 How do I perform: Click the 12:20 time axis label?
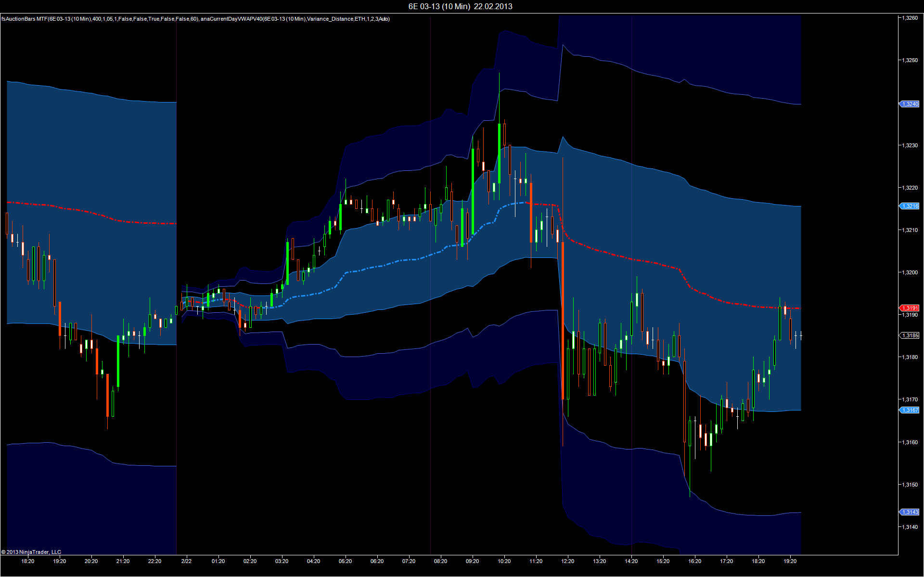tap(567, 561)
